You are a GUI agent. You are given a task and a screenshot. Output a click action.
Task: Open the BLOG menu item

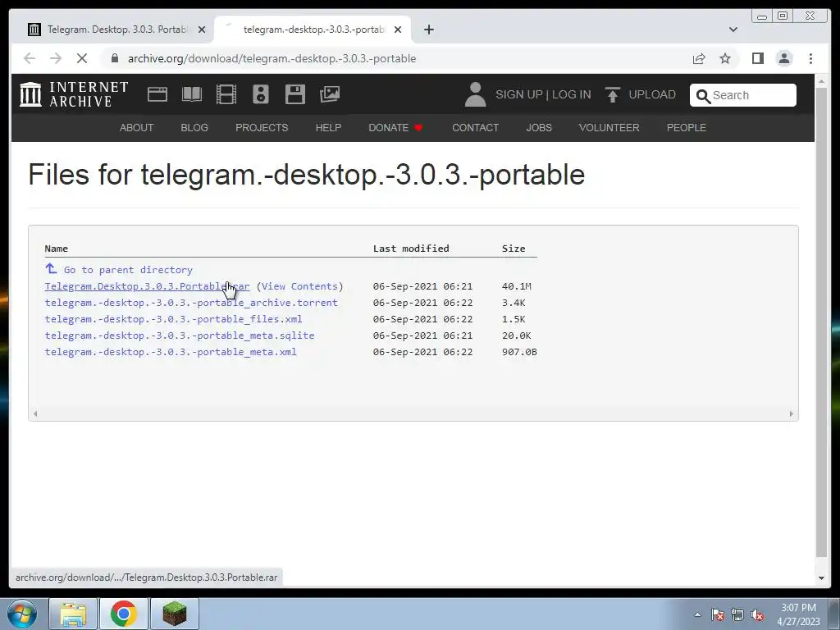tap(194, 127)
